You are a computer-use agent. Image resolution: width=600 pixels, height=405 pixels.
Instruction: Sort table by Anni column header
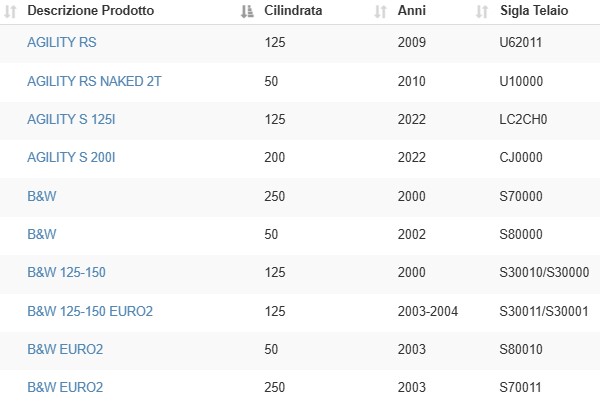pyautogui.click(x=412, y=10)
